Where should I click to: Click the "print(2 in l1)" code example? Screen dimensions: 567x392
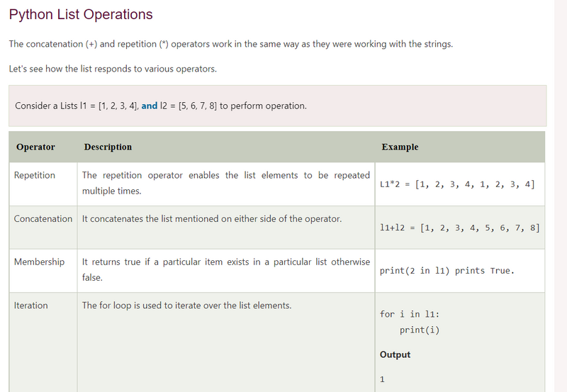447,271
